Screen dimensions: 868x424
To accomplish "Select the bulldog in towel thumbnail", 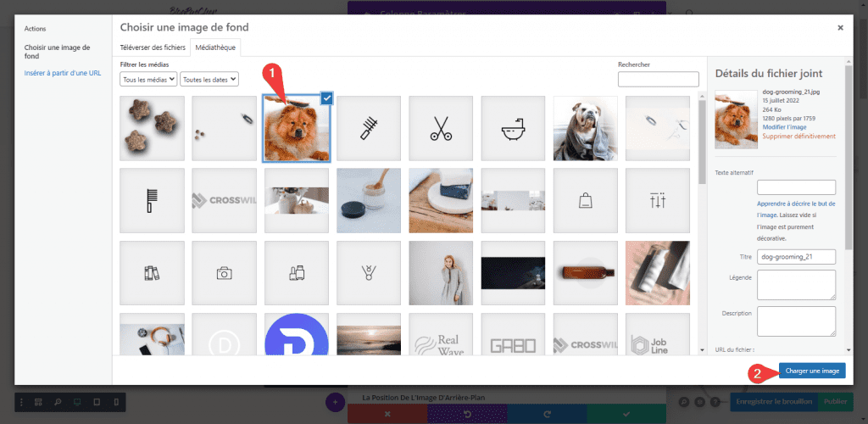I will (585, 128).
